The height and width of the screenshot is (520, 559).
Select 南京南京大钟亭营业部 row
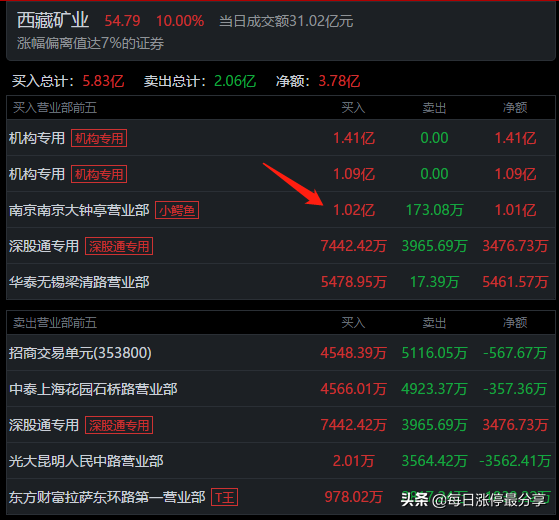(281, 210)
